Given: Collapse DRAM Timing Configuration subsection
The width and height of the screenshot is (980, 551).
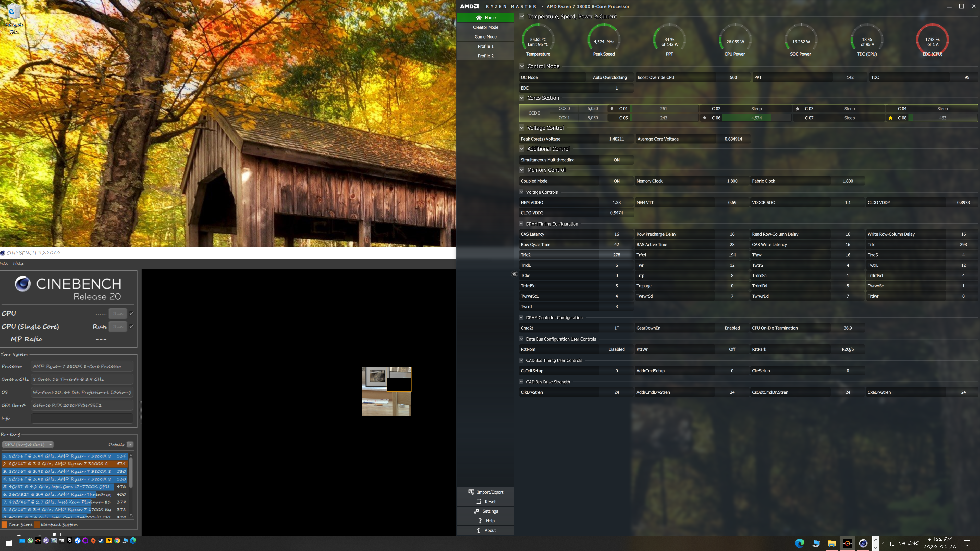Looking at the screenshot, I should coord(522,224).
